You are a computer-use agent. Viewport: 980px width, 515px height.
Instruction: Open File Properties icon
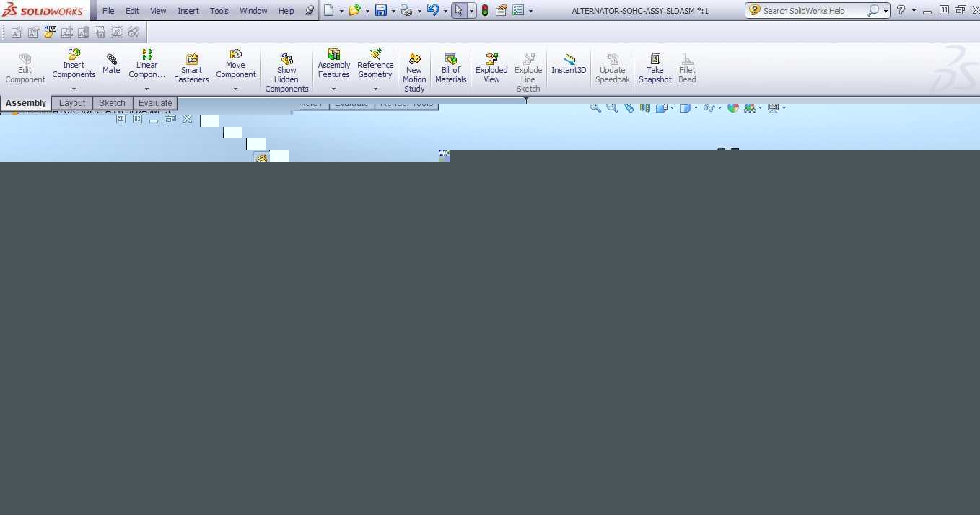point(501,10)
